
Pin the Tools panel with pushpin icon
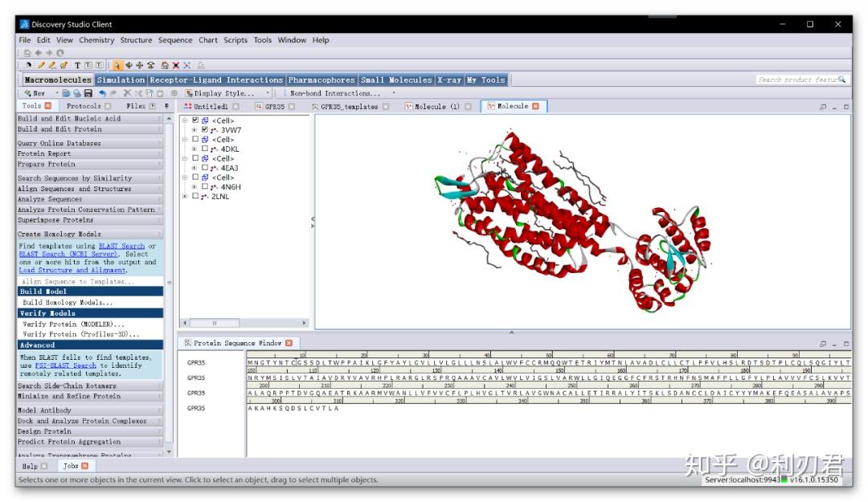click(x=166, y=106)
